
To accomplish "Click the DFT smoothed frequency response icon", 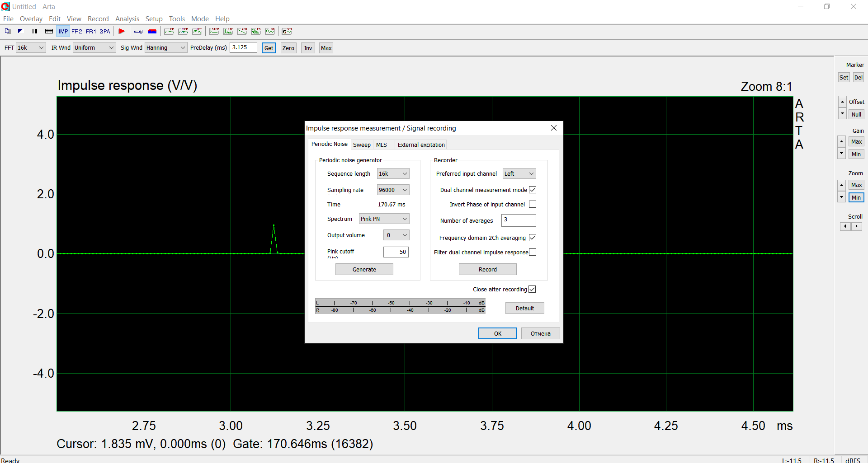I will [x=197, y=31].
